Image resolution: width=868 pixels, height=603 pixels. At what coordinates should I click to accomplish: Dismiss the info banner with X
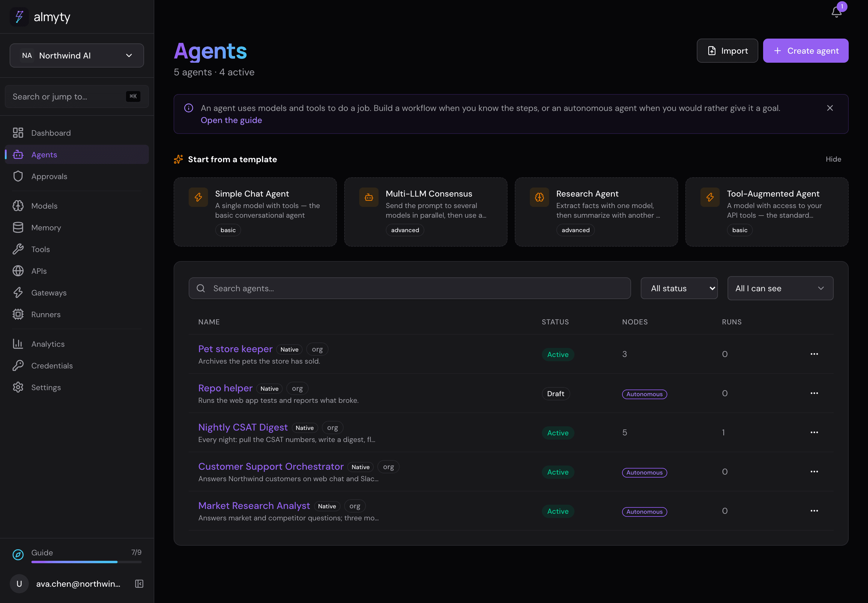click(x=830, y=108)
